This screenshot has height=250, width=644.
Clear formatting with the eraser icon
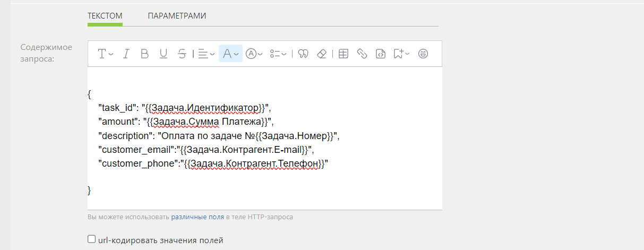click(x=321, y=54)
